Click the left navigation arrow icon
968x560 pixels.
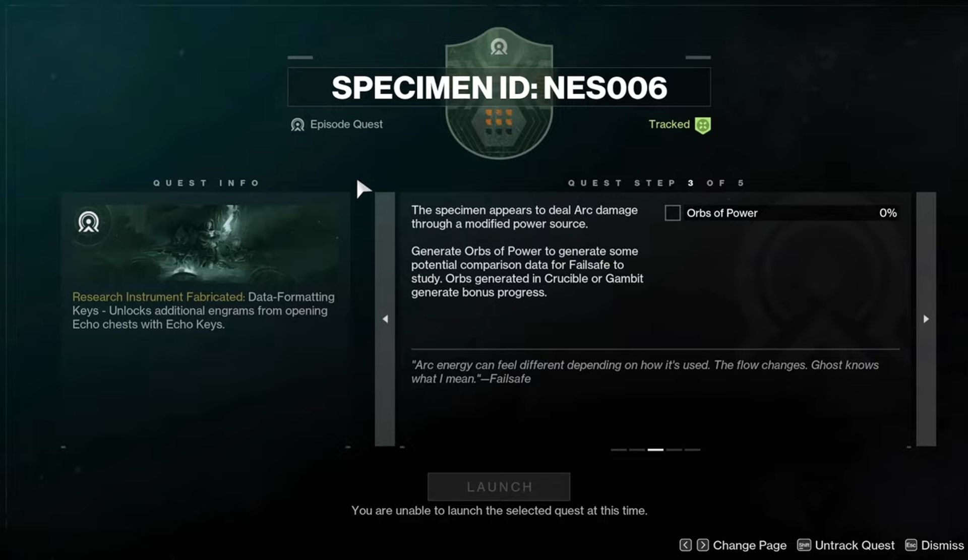pos(385,319)
